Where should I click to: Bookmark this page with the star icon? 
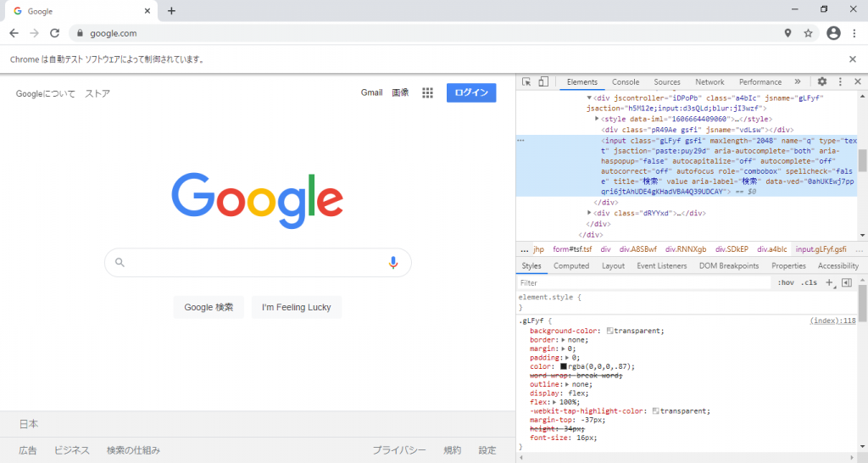pyautogui.click(x=808, y=33)
